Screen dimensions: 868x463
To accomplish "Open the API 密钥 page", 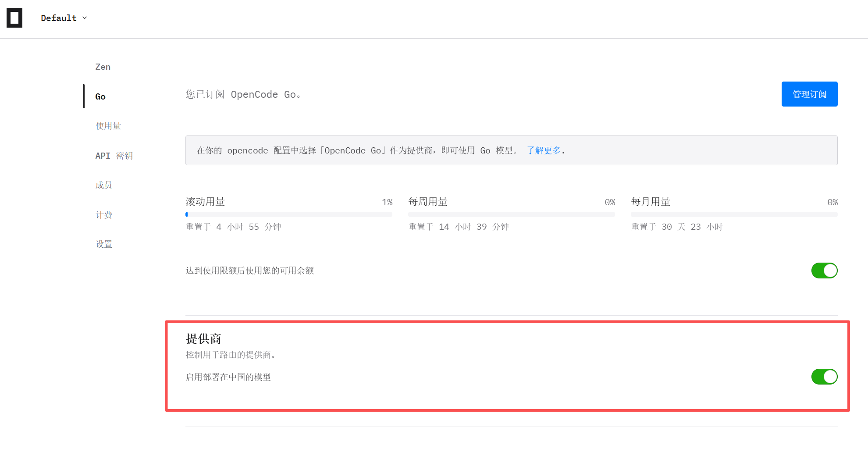I will (x=114, y=156).
